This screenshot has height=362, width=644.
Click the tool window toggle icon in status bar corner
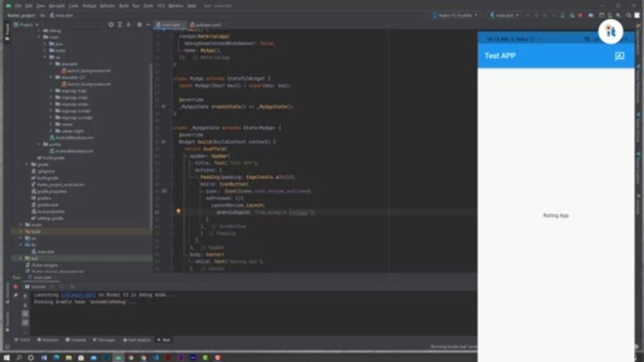pyautogui.click(x=7, y=346)
